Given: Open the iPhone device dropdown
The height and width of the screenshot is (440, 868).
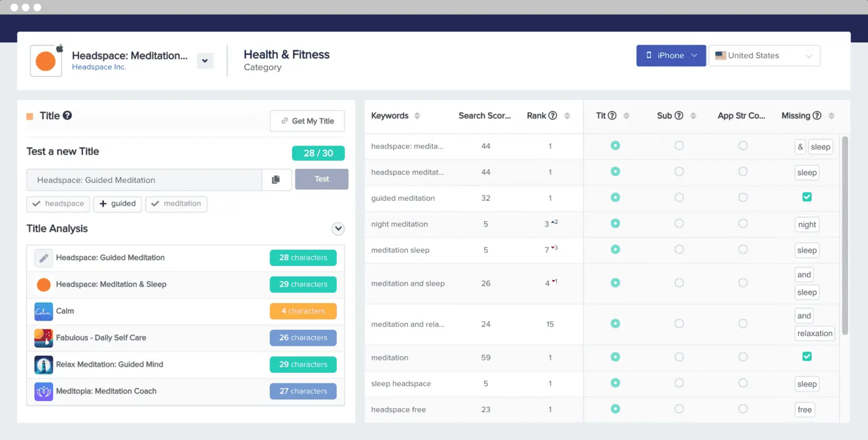Looking at the screenshot, I should click(x=671, y=55).
